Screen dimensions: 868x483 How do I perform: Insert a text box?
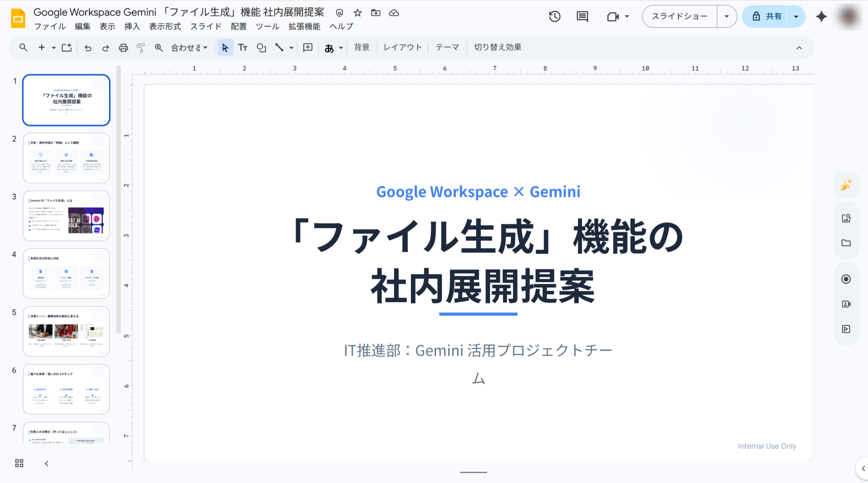[243, 48]
